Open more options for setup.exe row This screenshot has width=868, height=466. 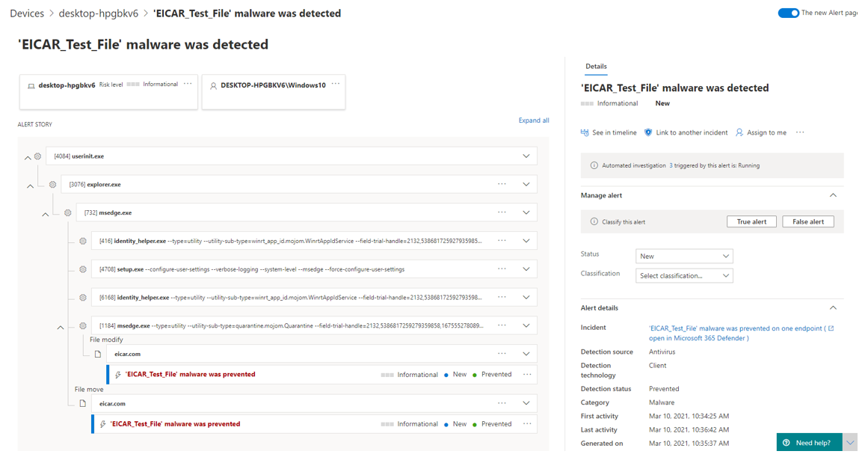coord(502,269)
